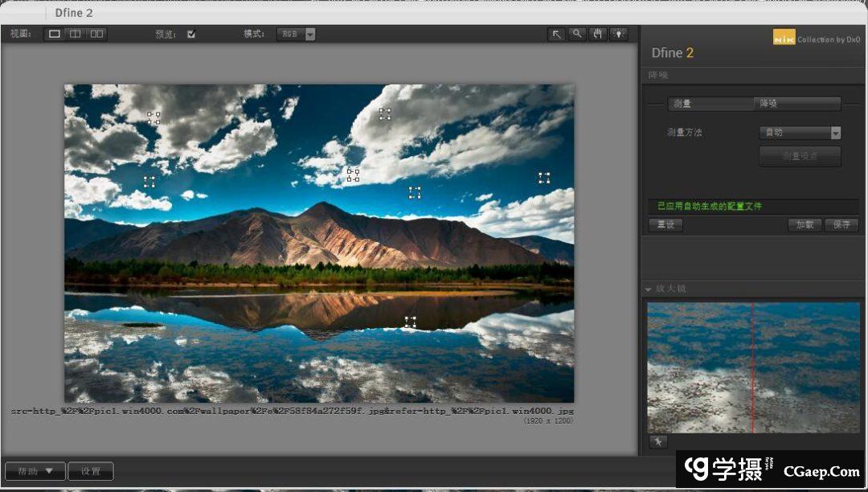Screen dimensions: 868x492
Task: Activate the zoom magnifier tool
Action: click(x=577, y=34)
